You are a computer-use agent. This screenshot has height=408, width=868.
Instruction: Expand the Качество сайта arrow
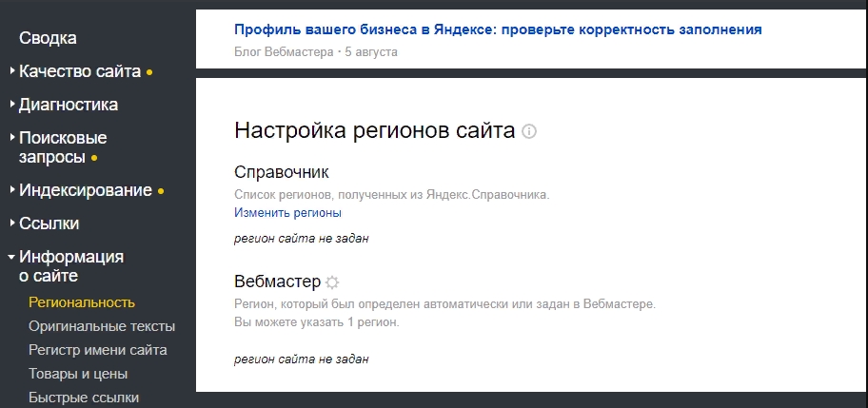[12, 70]
